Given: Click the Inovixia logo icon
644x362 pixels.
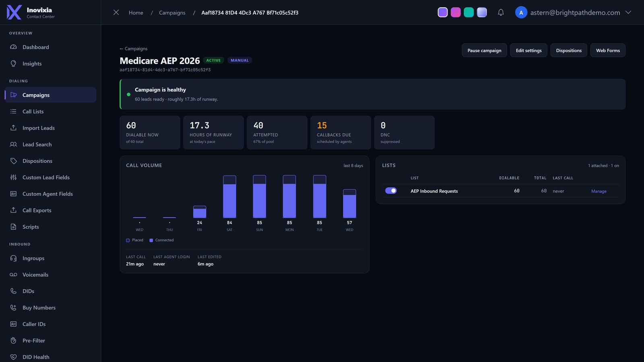Looking at the screenshot, I should tap(14, 12).
